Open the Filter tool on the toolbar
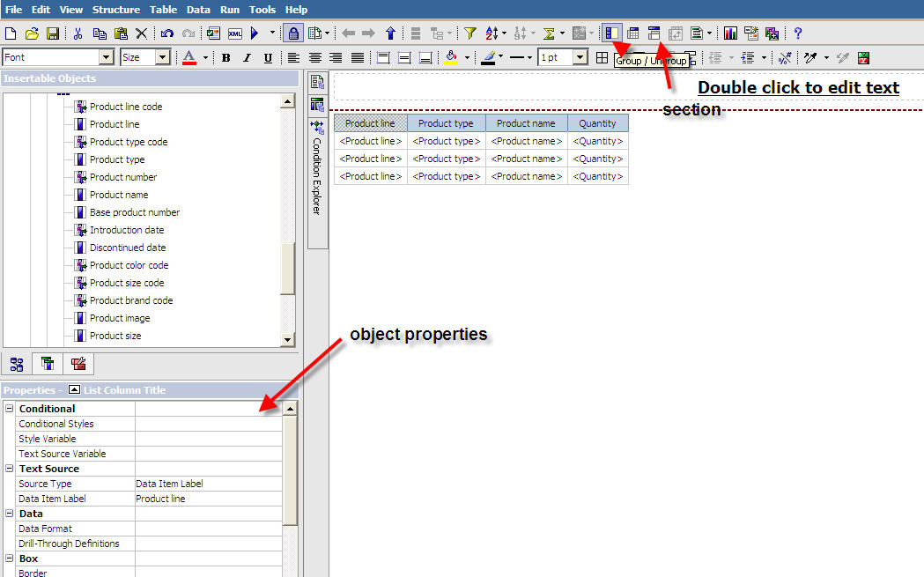Screen dimensions: 924x577 click(470, 33)
